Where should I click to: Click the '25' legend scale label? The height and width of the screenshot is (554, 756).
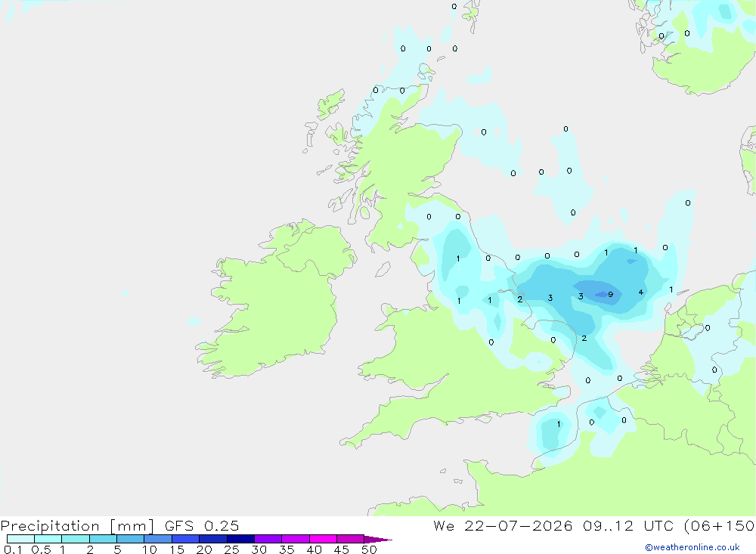[x=232, y=549]
